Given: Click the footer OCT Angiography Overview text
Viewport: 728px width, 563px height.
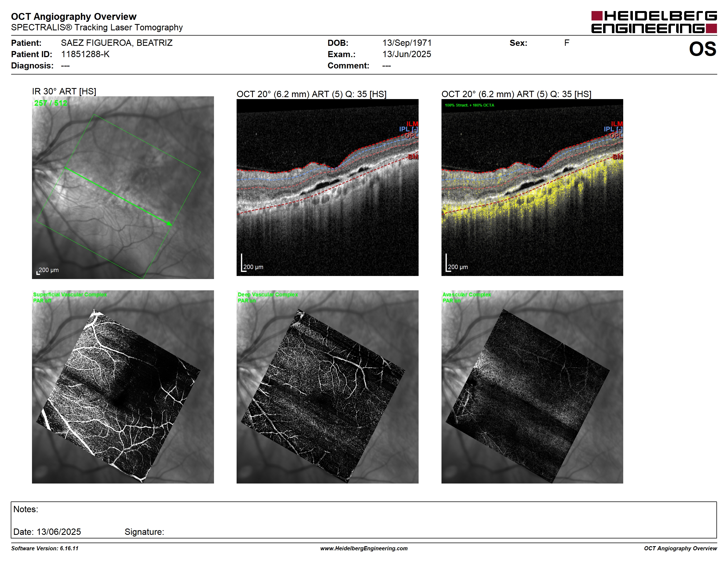Looking at the screenshot, I should [680, 548].
